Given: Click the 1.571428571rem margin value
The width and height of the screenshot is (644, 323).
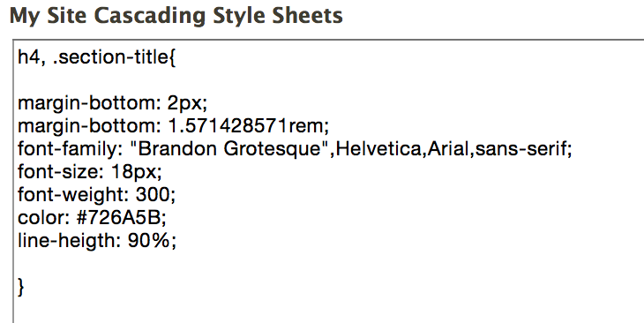Looking at the screenshot, I should click(249, 126).
